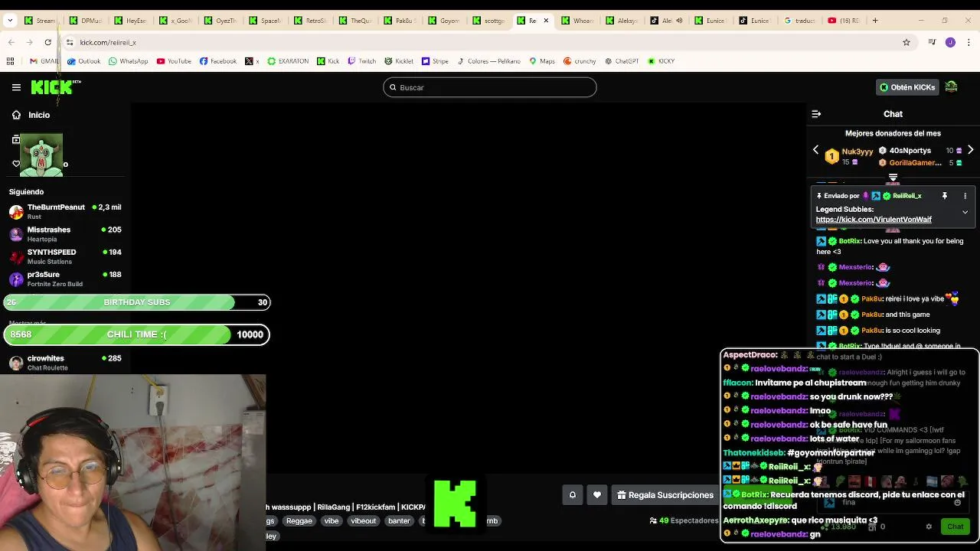This screenshot has height=551, width=980.
Task: Unpin the pinned chat message
Action: point(945,196)
